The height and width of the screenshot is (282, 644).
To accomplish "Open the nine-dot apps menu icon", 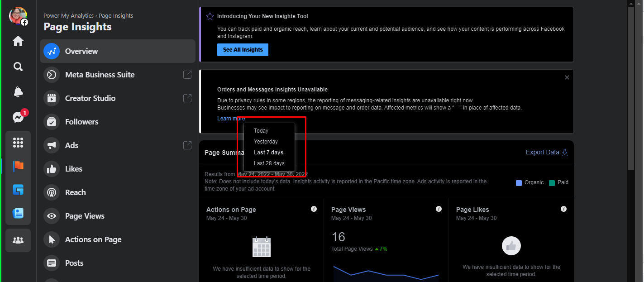I will (x=18, y=143).
